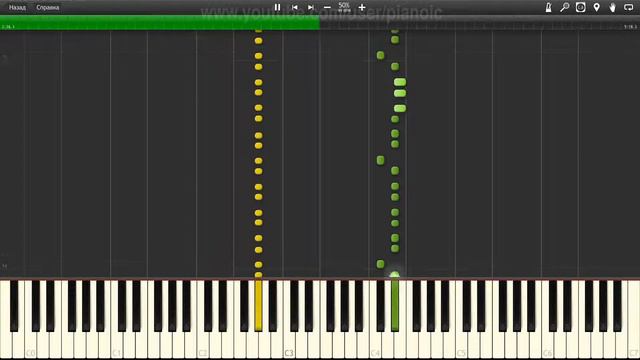The width and height of the screenshot is (640, 360).
Task: Open the square toolbar icon beside the magnifier
Action: pos(580,7)
